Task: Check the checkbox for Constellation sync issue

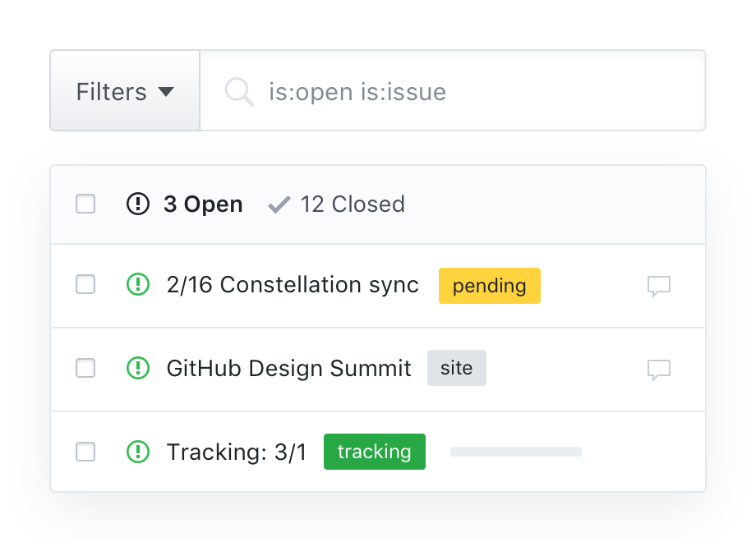Action: point(85,286)
